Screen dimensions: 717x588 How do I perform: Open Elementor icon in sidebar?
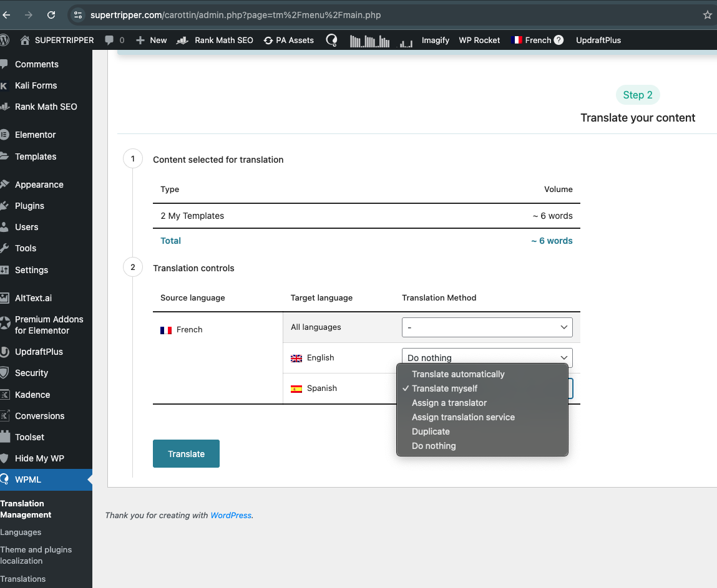coord(4,135)
